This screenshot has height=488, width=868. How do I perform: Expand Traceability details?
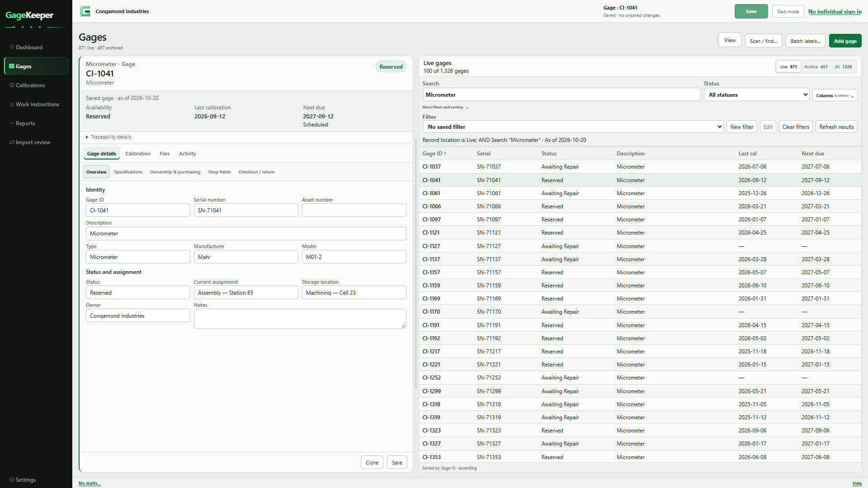tap(108, 137)
